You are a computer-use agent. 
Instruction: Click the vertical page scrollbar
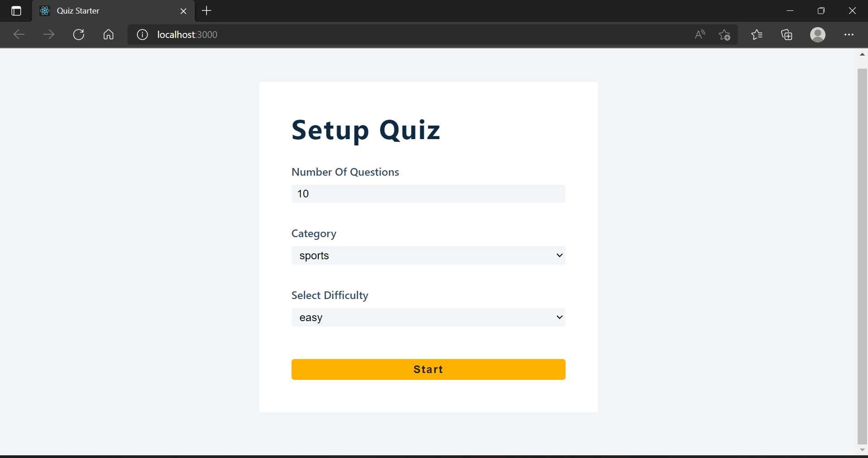[862, 256]
